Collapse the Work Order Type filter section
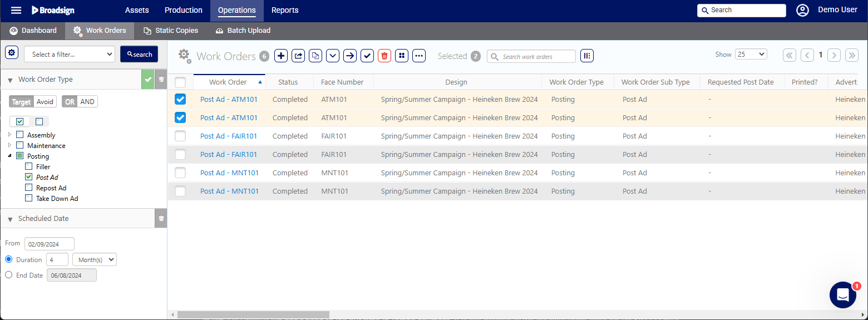Screen dimensions: 868x320 click(10, 80)
